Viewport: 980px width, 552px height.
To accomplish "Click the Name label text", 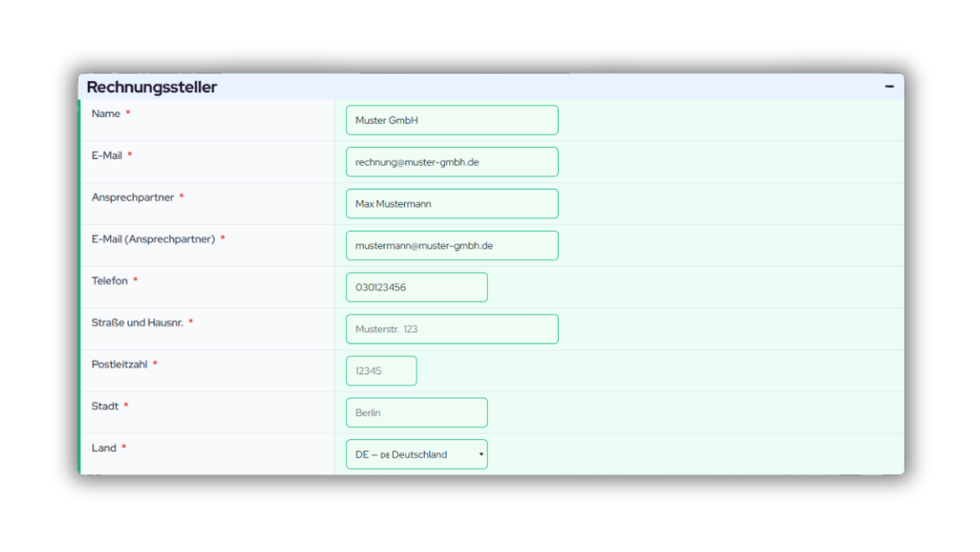I will tap(106, 115).
